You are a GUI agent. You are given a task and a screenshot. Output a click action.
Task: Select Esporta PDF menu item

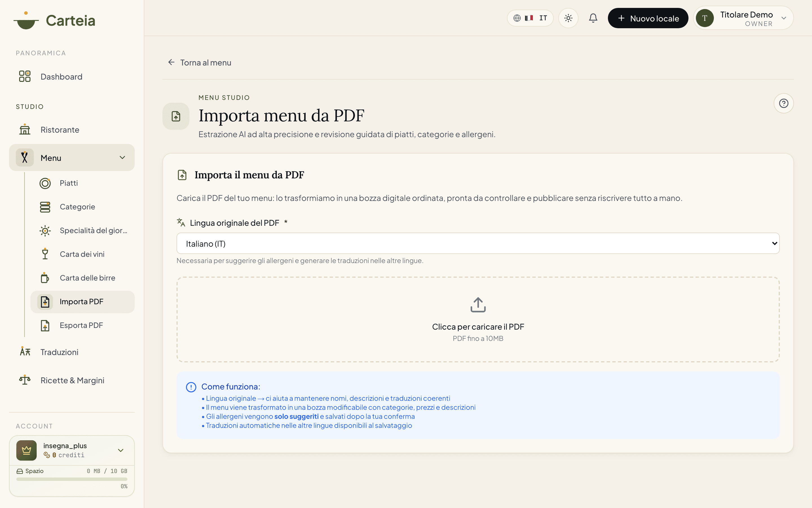[x=83, y=325]
